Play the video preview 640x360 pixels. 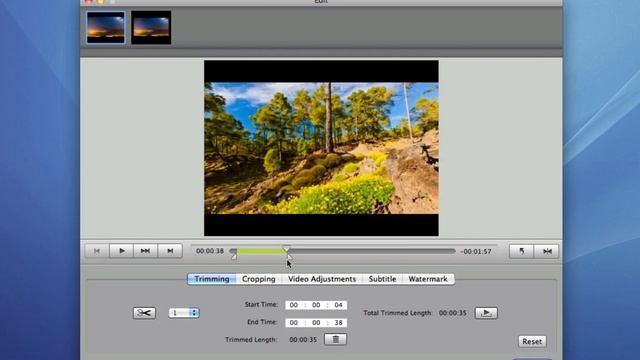pyautogui.click(x=121, y=251)
